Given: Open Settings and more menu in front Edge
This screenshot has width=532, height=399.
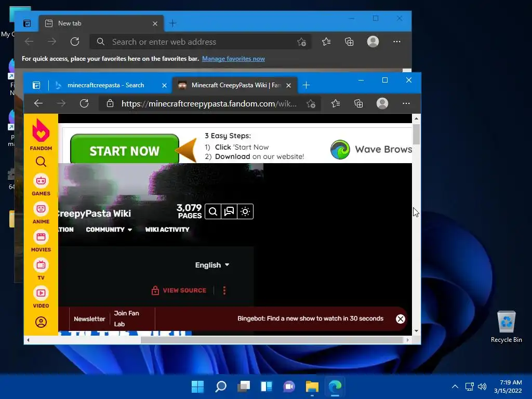Looking at the screenshot, I should (406, 103).
